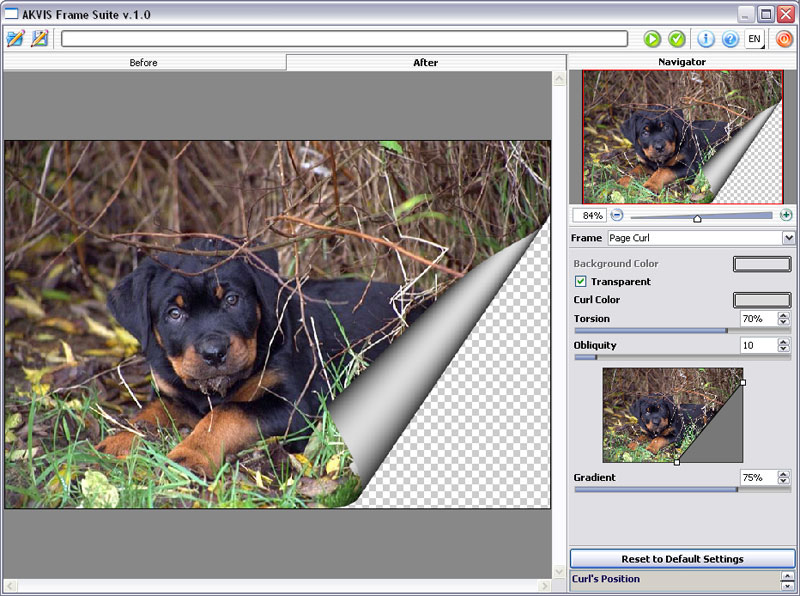The width and height of the screenshot is (800, 596).
Task: Click horizontal scrollbar right arrow
Action: click(x=545, y=585)
